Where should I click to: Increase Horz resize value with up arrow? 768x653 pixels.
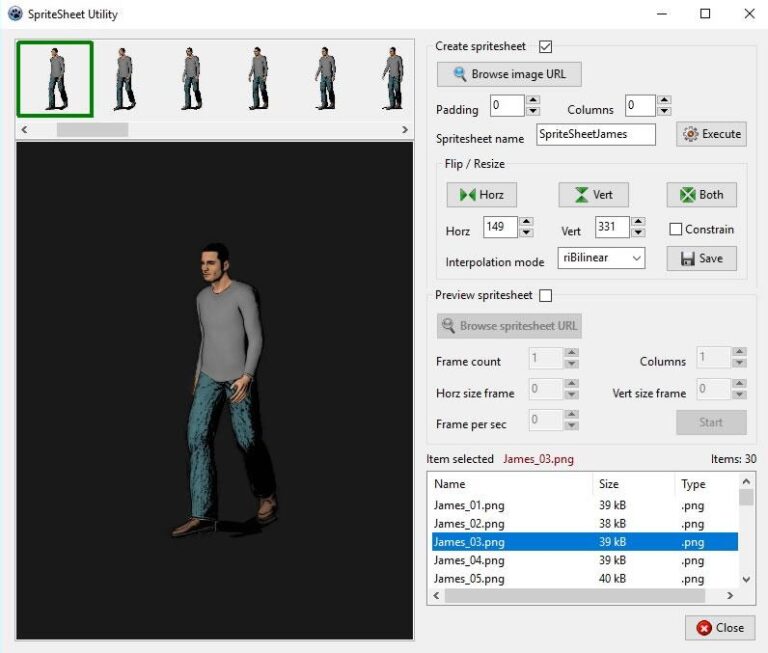pos(526,221)
